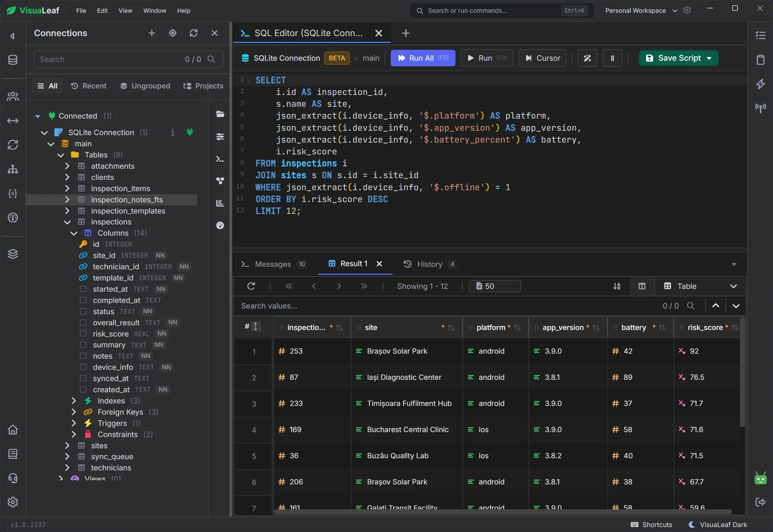Open the File menu

point(81,10)
